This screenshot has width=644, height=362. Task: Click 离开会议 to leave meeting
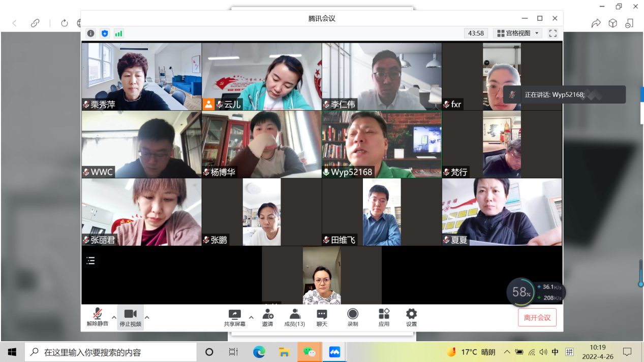click(537, 318)
